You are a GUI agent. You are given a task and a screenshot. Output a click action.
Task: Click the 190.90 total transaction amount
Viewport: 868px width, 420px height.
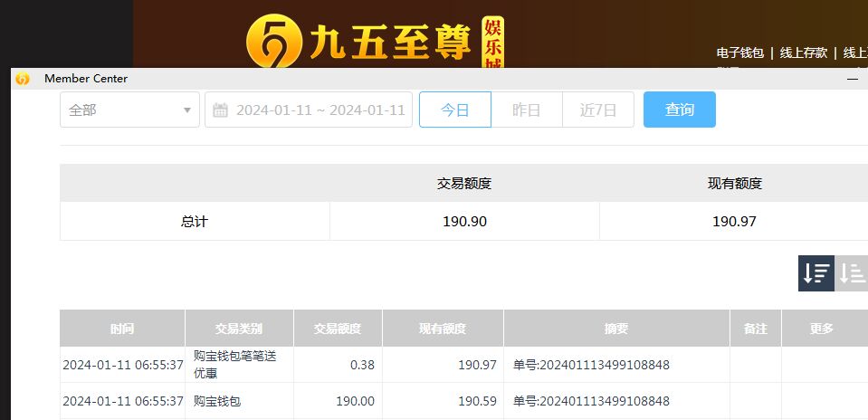click(464, 222)
